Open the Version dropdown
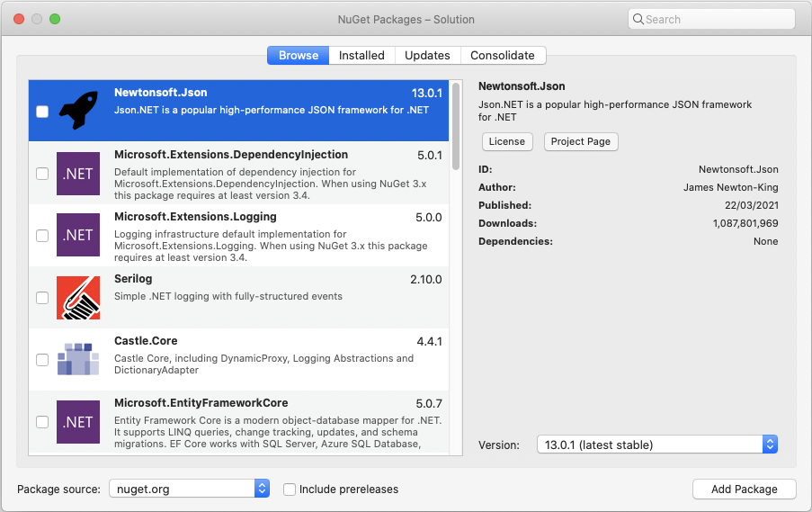The width and height of the screenshot is (812, 512). tap(657, 445)
